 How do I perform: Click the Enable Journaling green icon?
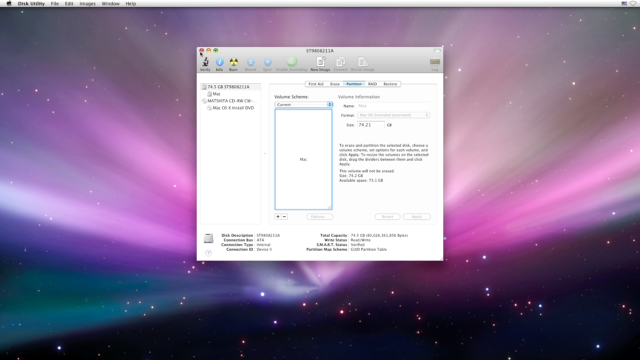pyautogui.click(x=291, y=62)
